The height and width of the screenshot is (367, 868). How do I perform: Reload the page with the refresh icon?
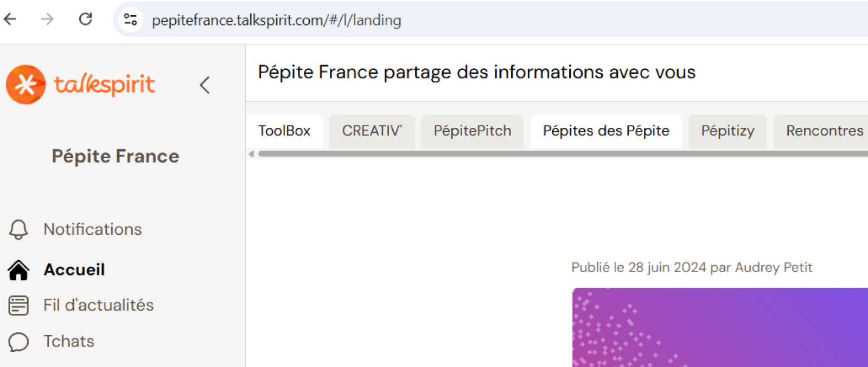pos(86,20)
